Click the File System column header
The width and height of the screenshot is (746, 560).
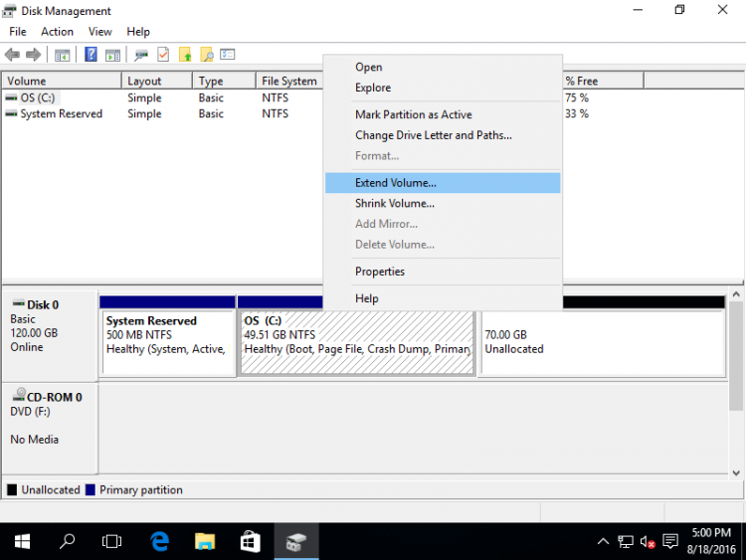tap(288, 82)
